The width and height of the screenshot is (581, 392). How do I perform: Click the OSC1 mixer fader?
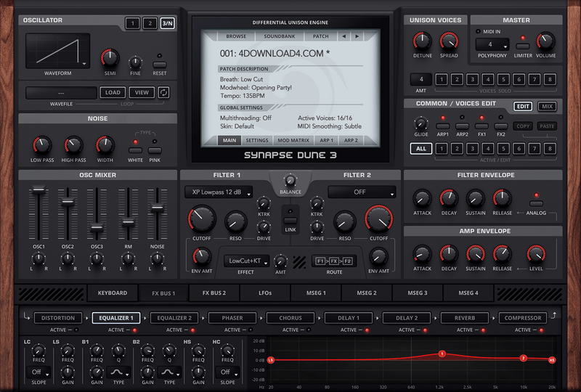point(38,192)
